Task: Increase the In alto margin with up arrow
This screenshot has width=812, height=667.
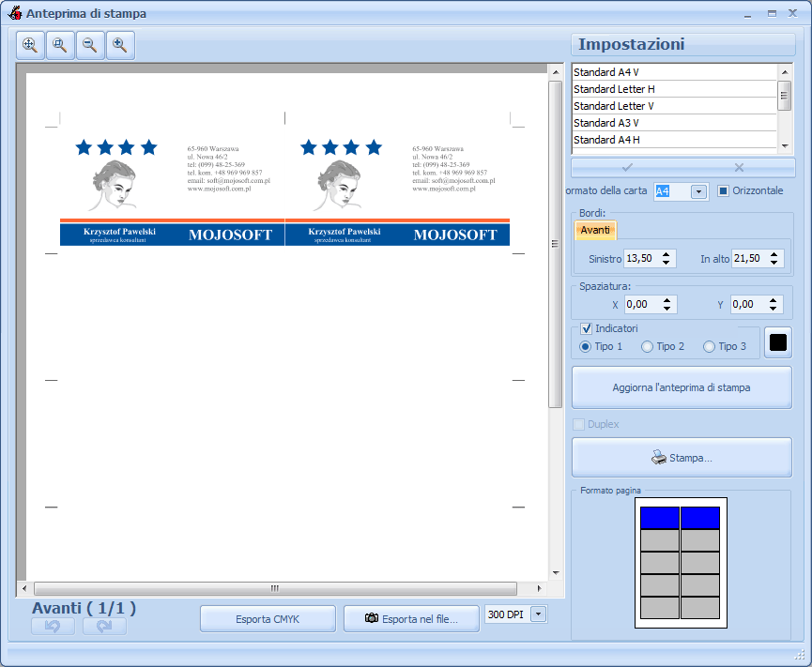Action: tap(774, 254)
